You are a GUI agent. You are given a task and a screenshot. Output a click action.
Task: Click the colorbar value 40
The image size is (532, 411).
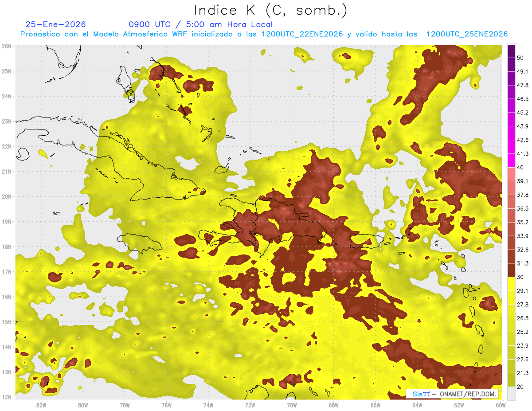[x=520, y=167]
